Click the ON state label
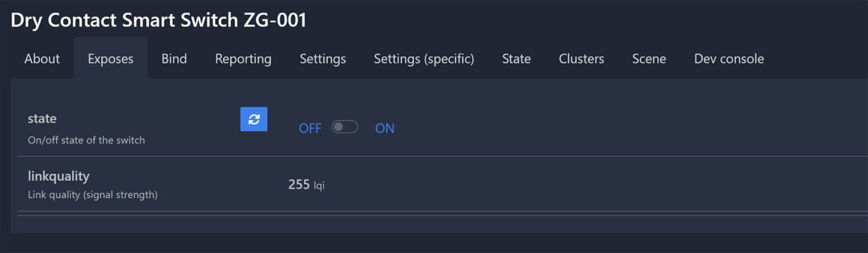The width and height of the screenshot is (868, 253). point(385,128)
